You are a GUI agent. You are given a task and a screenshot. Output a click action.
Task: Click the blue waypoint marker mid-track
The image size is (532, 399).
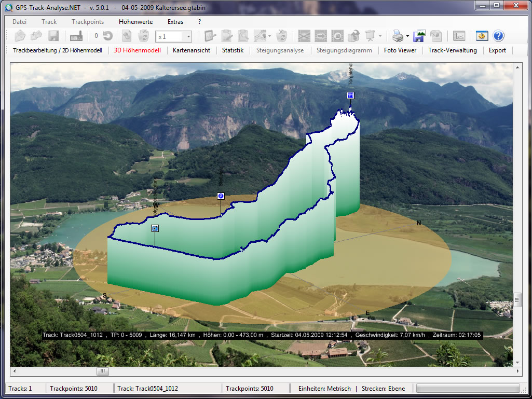(x=221, y=196)
